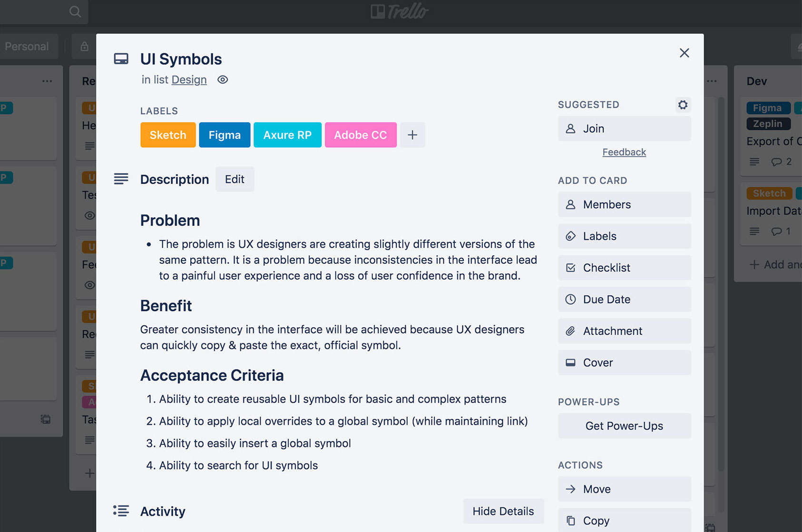Click the lock privacy icon on the board bar
Image resolution: width=802 pixels, height=532 pixels.
point(84,46)
